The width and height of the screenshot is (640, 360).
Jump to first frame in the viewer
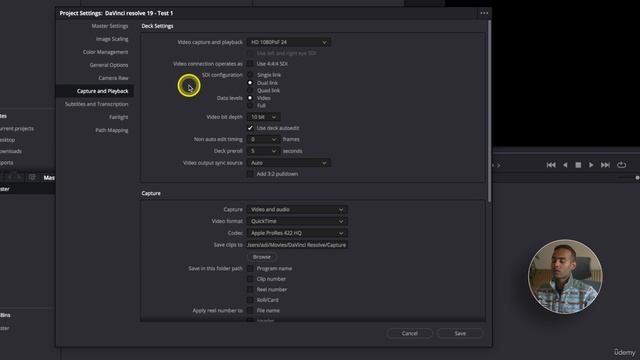pyautogui.click(x=551, y=165)
